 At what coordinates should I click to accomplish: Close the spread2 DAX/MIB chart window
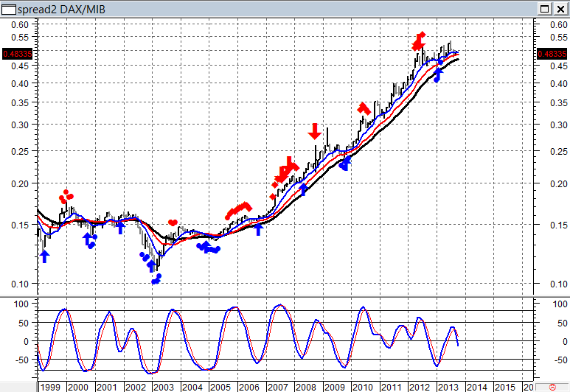[x=560, y=9]
